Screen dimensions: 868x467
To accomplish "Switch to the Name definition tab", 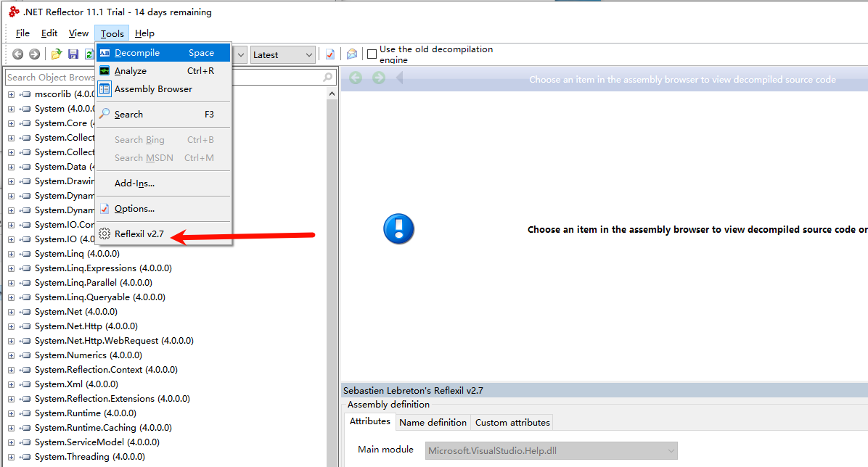I will tap(433, 422).
